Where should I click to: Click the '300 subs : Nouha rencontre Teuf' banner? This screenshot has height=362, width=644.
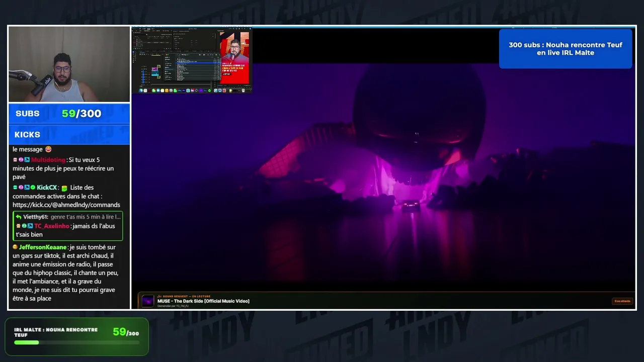click(566, 49)
